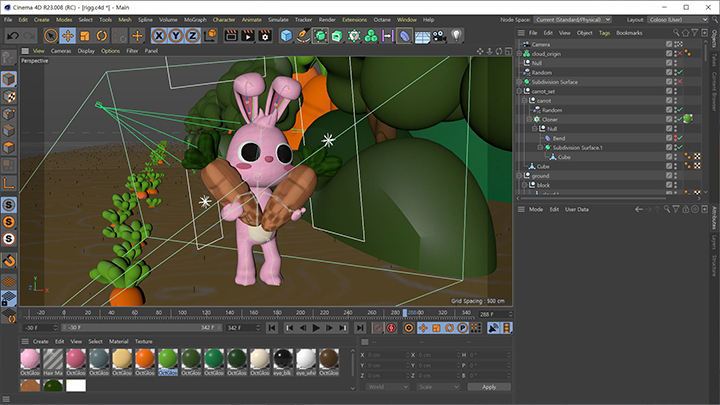Click the current frame 288 F field
The image size is (720, 405).
point(493,315)
